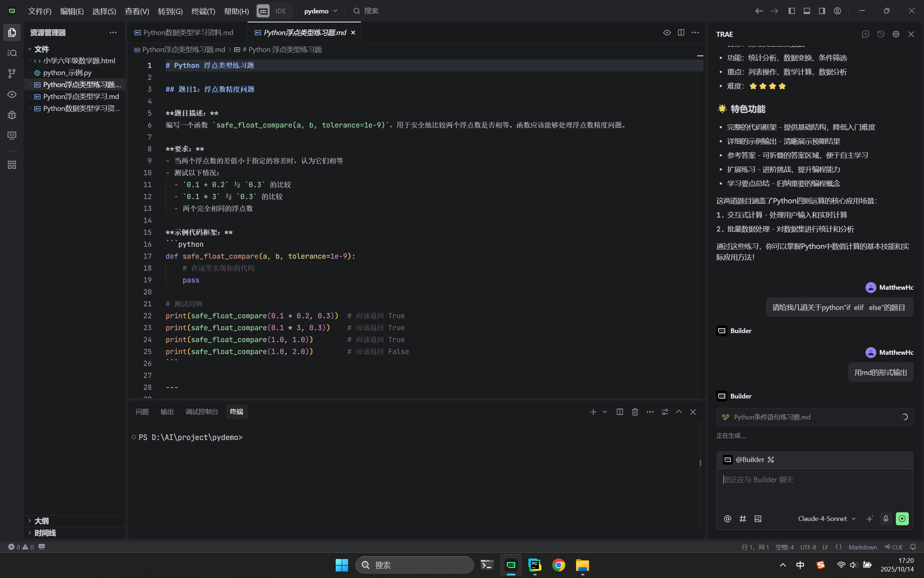924x578 pixels.
Task: Toggle the secondary sidebar layout
Action: click(822, 11)
